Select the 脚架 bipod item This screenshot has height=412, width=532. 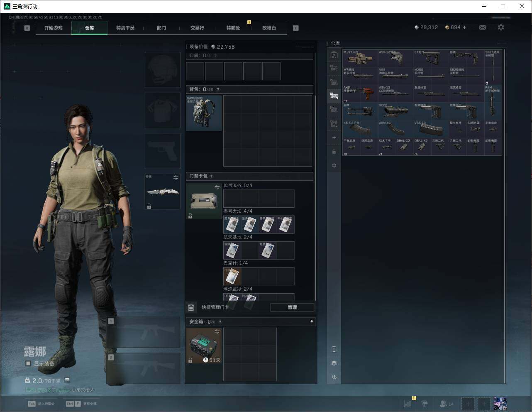(360, 112)
